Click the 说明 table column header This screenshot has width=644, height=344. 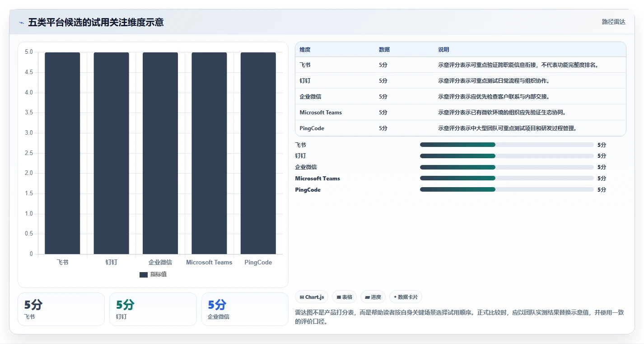tap(443, 50)
